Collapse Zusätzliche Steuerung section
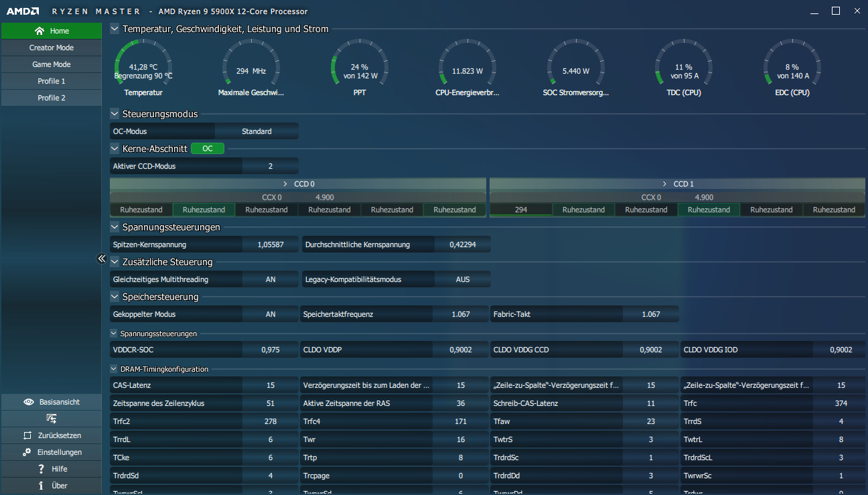The image size is (868, 495). click(115, 262)
